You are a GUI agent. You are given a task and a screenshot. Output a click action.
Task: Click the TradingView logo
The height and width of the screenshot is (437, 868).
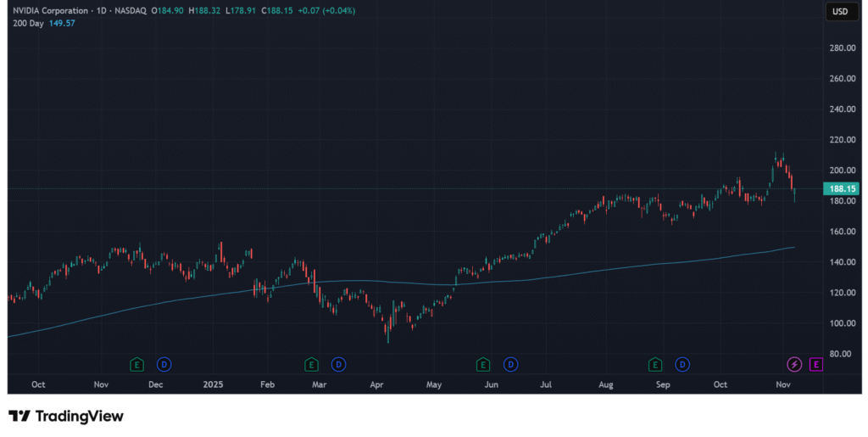coord(66,416)
